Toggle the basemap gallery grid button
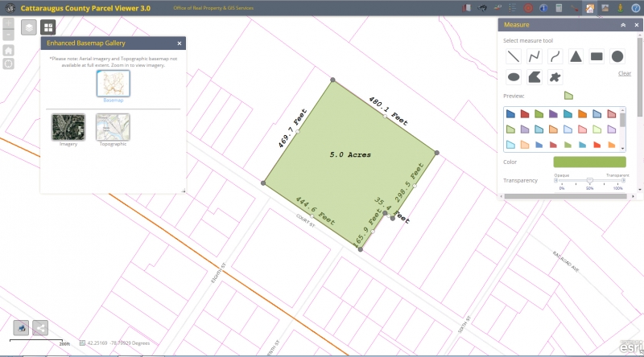Viewport: 644px width, 357px height. pyautogui.click(x=48, y=27)
